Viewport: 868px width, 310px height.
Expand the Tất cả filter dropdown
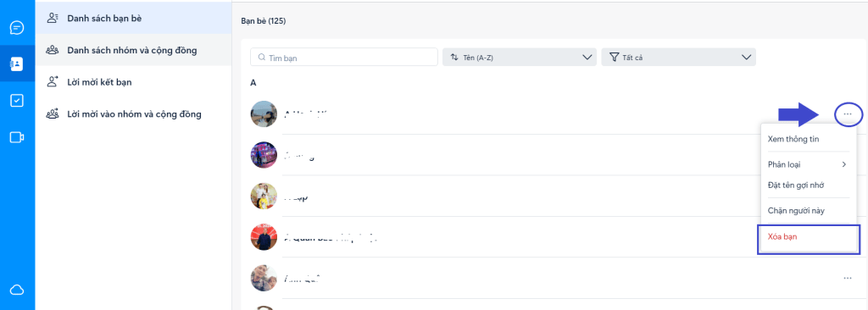point(679,57)
